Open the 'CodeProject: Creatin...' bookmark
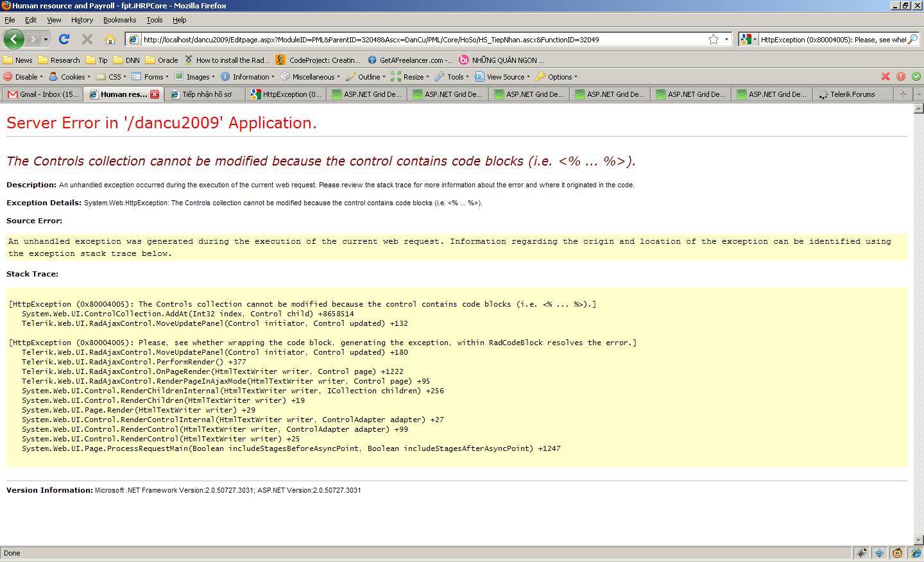The height and width of the screenshot is (562, 924). coord(318,60)
